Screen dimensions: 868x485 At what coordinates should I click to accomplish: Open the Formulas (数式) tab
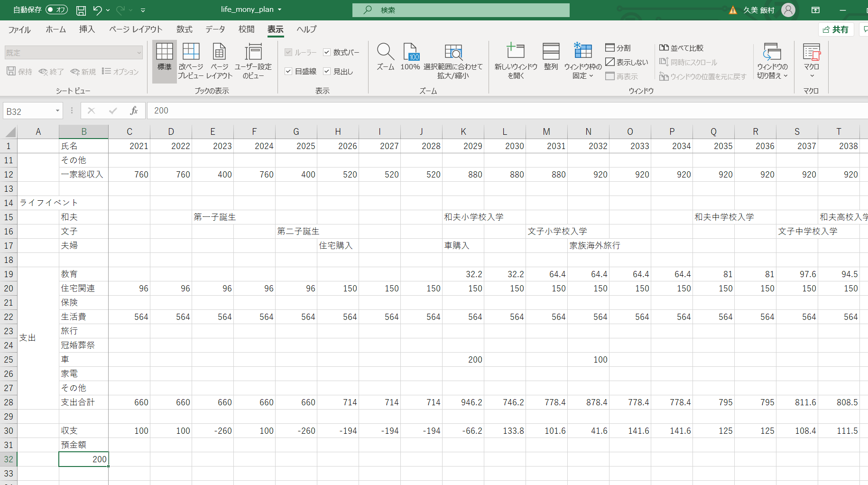[x=185, y=29]
